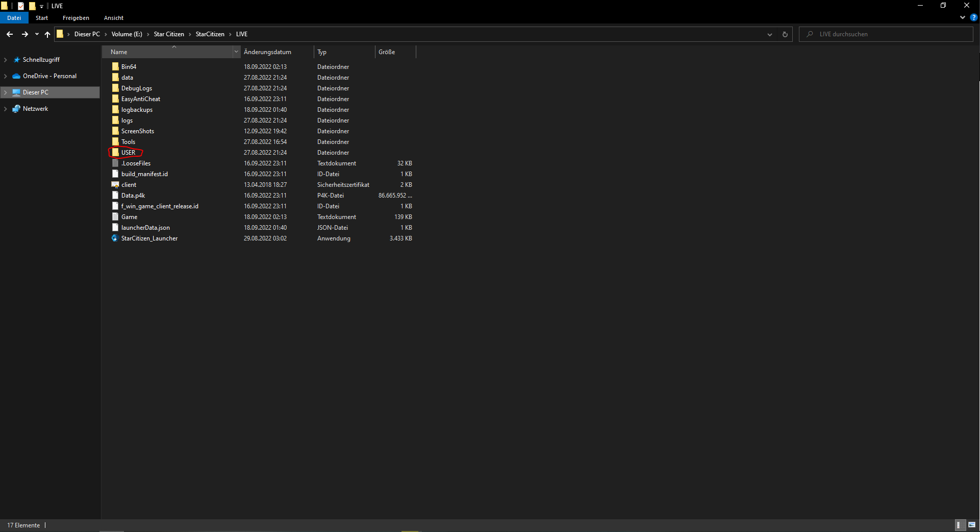Go up one folder level

tap(47, 34)
